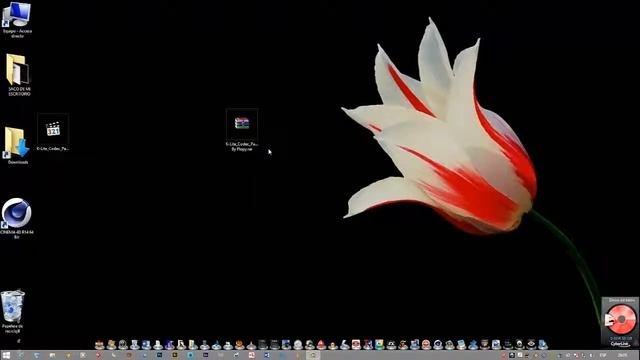
Task: Click the Photoshop Ps taskbar icon
Action: [159, 355]
